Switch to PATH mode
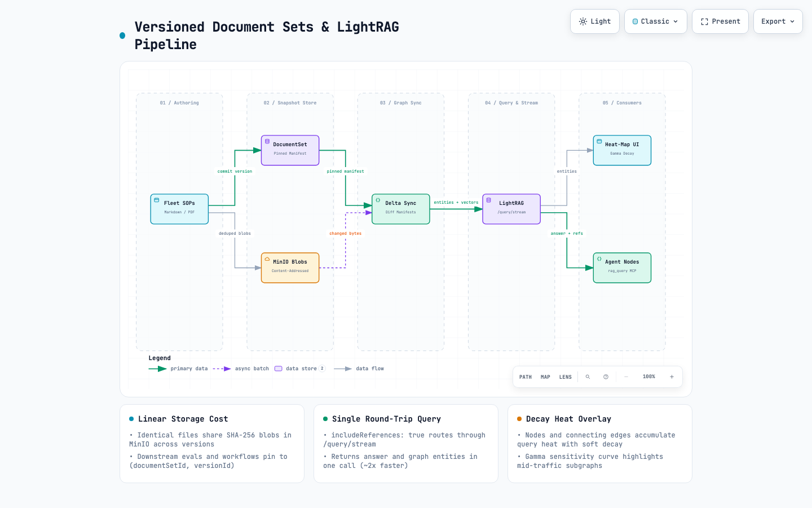Viewport: 812px width, 508px height. point(526,377)
